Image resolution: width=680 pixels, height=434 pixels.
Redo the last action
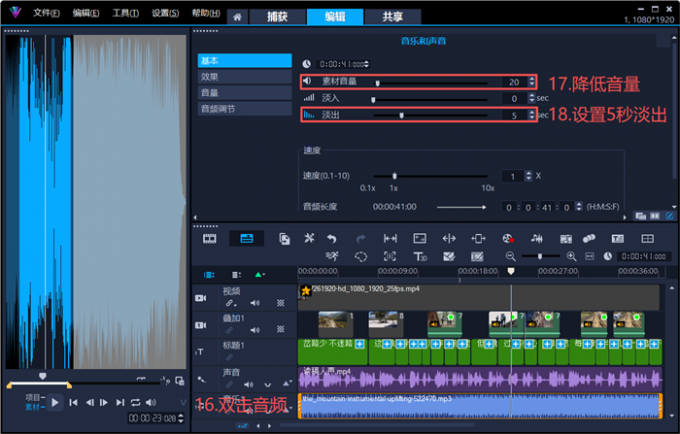coord(360,238)
